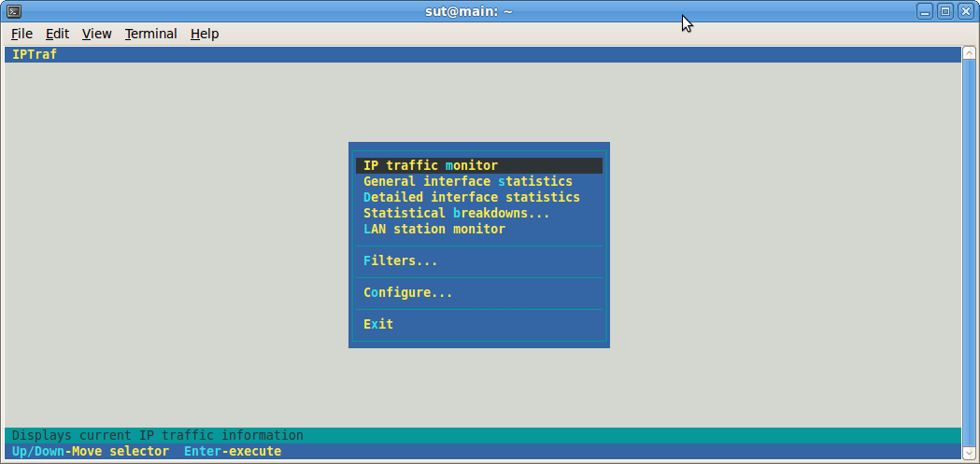Click 'Displays current IP traffic information' status text
Screen dimensions: 980x464
[x=158, y=435]
